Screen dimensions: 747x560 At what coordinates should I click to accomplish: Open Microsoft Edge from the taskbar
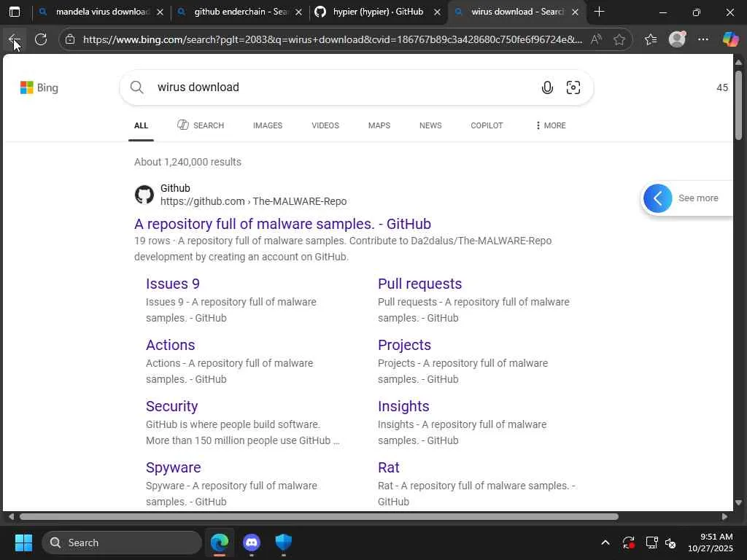(x=220, y=542)
